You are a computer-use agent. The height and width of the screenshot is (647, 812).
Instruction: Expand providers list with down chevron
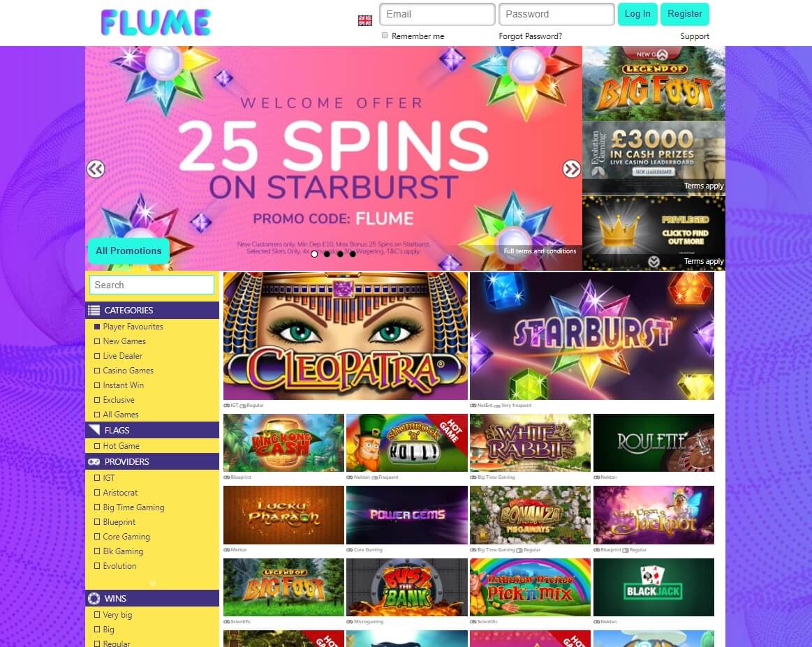tap(152, 583)
